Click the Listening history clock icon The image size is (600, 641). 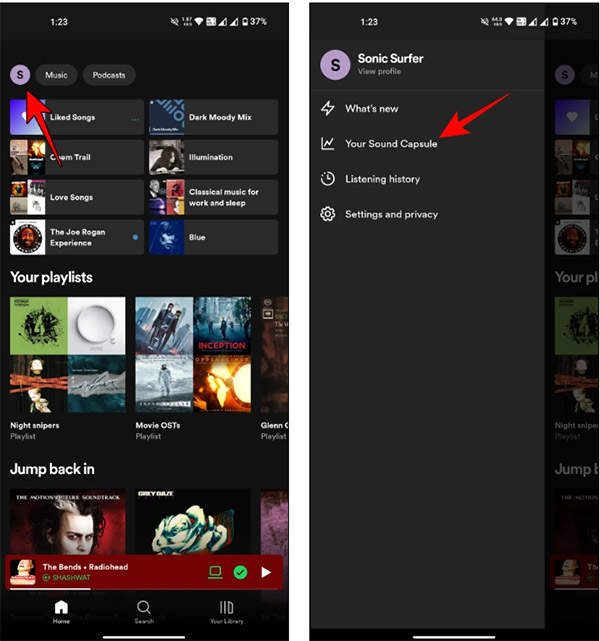click(327, 179)
